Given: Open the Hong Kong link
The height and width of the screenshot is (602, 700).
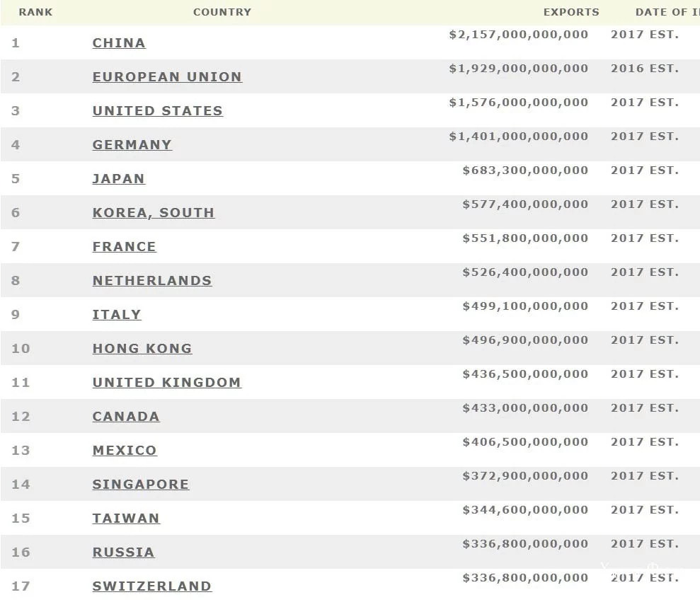Looking at the screenshot, I should (142, 349).
